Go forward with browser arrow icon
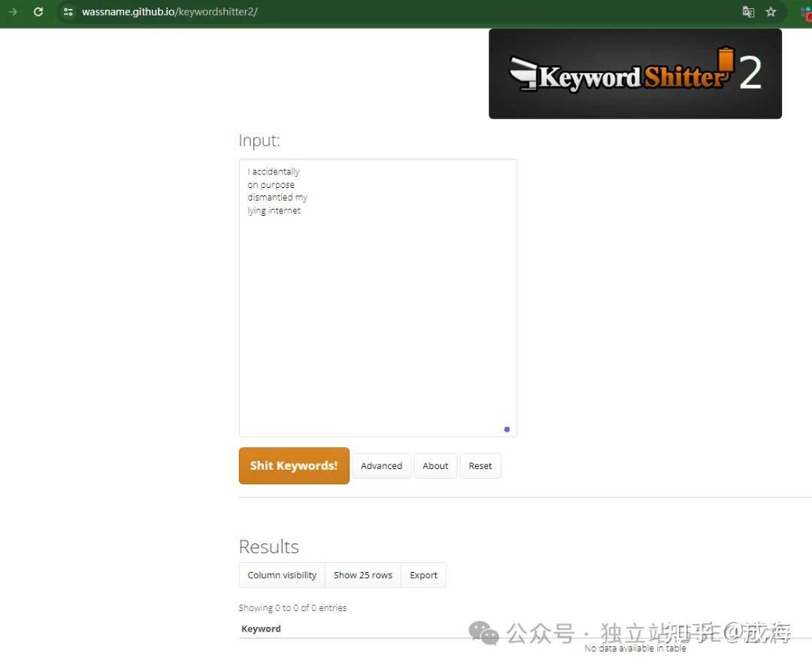 [x=13, y=11]
